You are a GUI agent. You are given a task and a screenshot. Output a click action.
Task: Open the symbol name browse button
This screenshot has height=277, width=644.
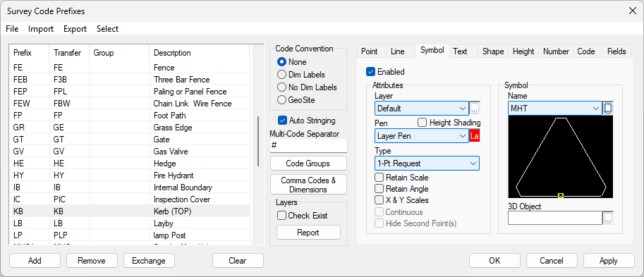click(x=608, y=109)
